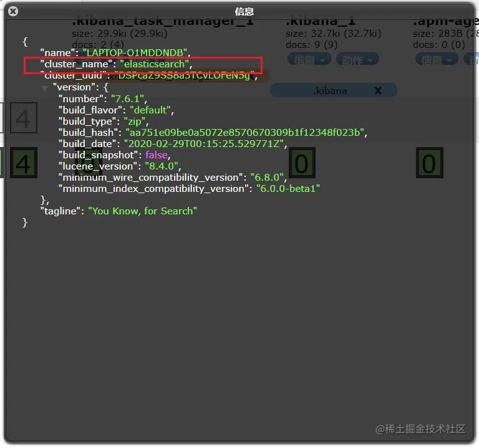Image resolution: width=479 pixels, height=448 pixels.
Task: Click the "lucene_version" key
Action: 98,166
